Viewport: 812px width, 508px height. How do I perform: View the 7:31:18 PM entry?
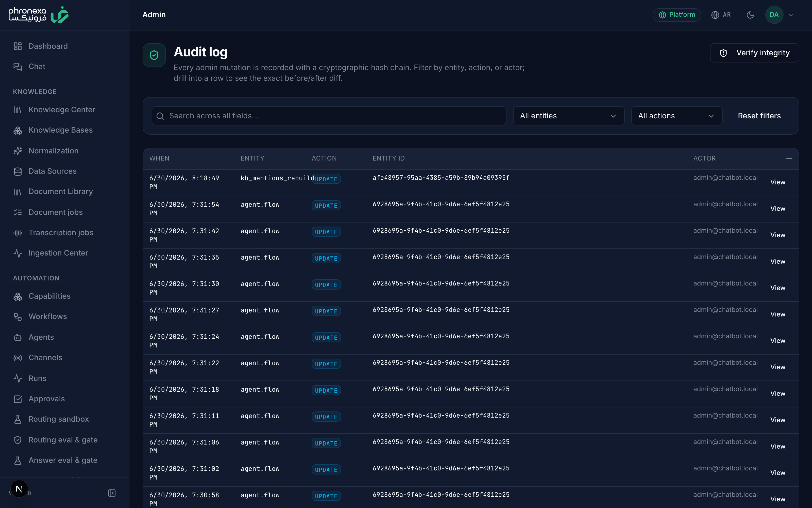click(x=778, y=393)
